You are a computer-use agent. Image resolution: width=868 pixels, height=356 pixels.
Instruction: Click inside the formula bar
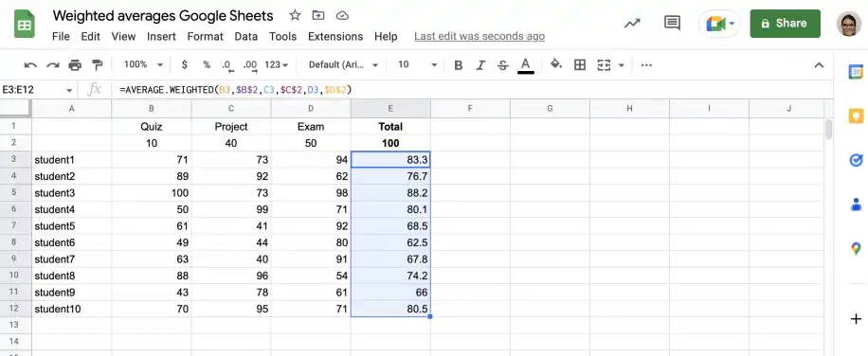coord(471,90)
